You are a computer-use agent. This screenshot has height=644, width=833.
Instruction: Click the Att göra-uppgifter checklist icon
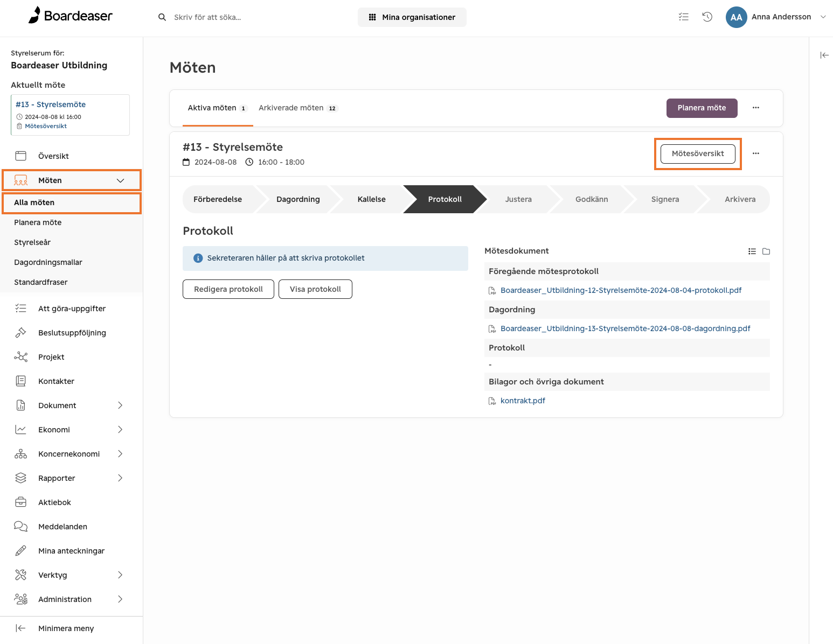(x=21, y=308)
